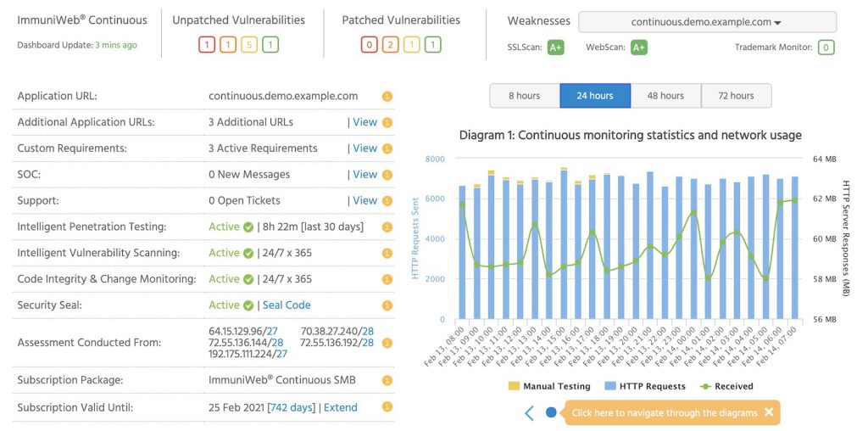This screenshot has height=431, width=868.
Task: Click 'ImmuniWeb® Continuous SMB' package text
Action: pos(282,381)
